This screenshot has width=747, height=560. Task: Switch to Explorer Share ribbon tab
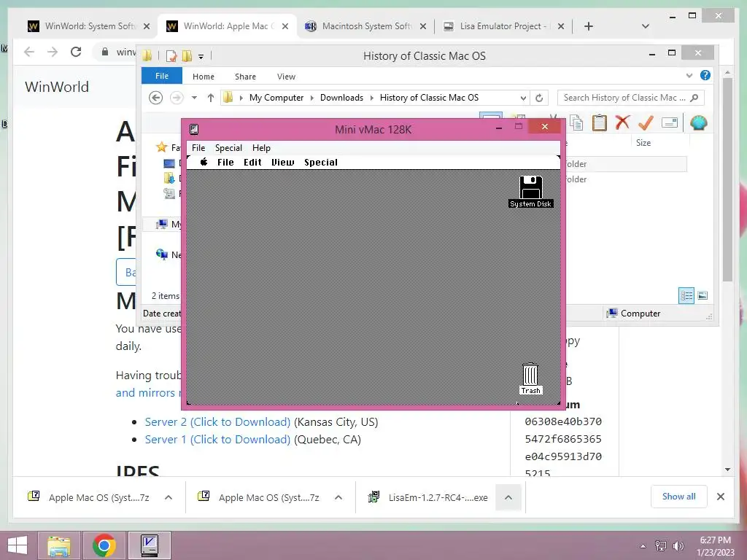[x=245, y=76]
